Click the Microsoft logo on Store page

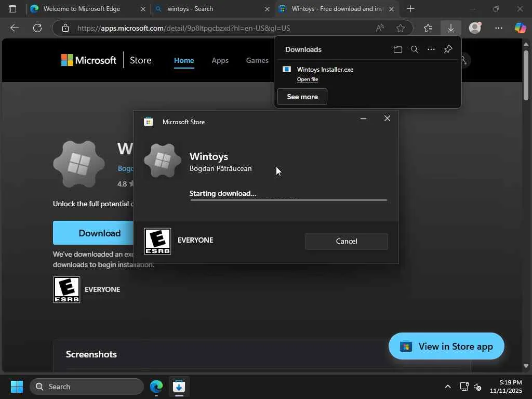pyautogui.click(x=88, y=60)
